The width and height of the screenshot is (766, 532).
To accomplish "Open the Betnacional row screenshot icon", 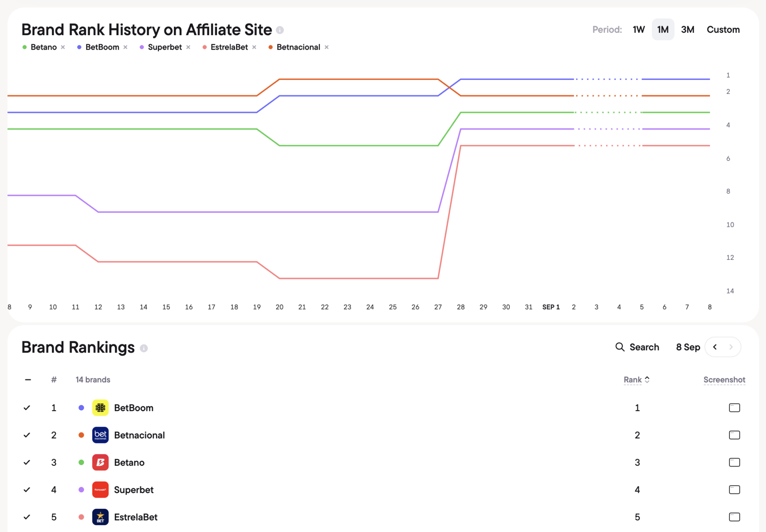I will click(734, 435).
